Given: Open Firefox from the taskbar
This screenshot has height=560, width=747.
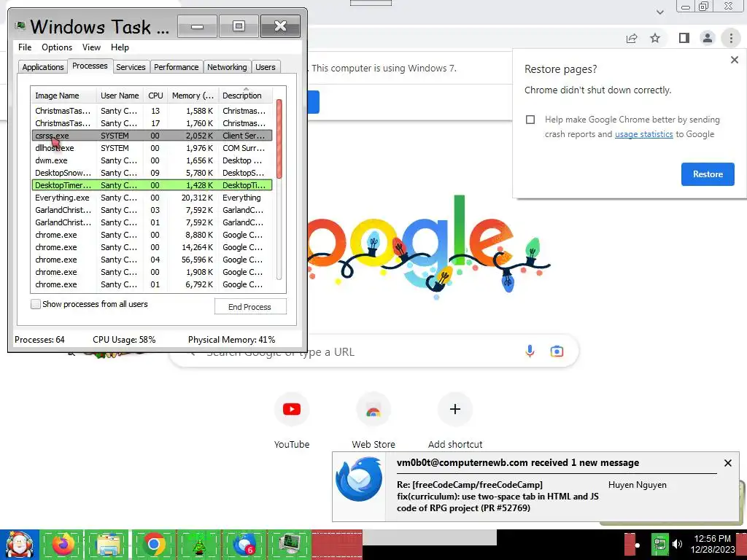Looking at the screenshot, I should point(63,544).
